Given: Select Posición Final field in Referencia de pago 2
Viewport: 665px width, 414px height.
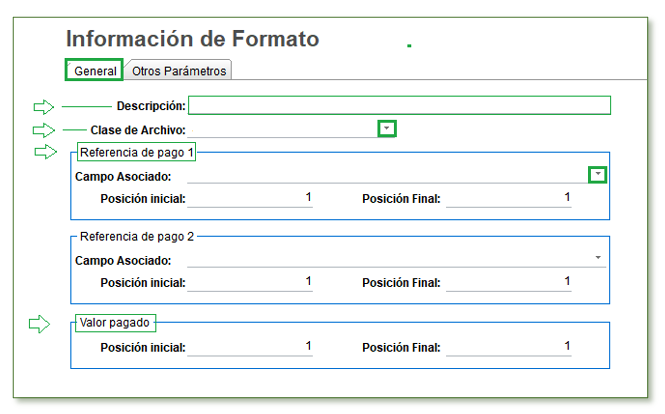Looking at the screenshot, I should (x=509, y=282).
